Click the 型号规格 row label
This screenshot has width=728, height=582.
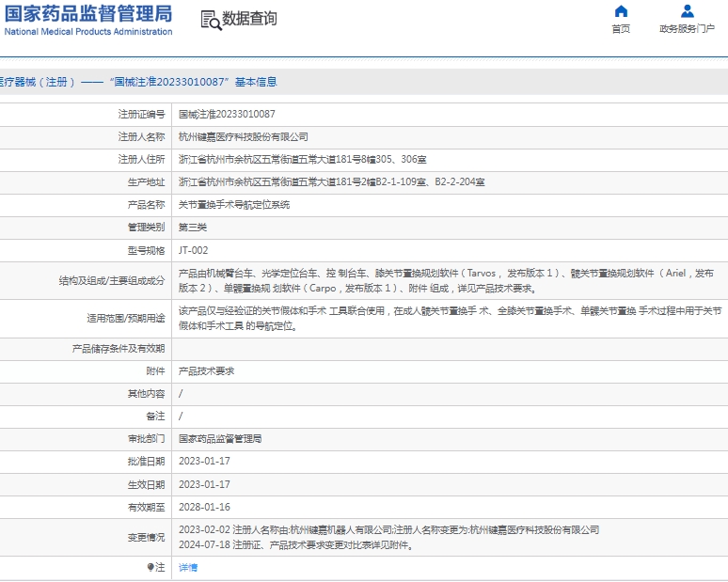pos(146,251)
